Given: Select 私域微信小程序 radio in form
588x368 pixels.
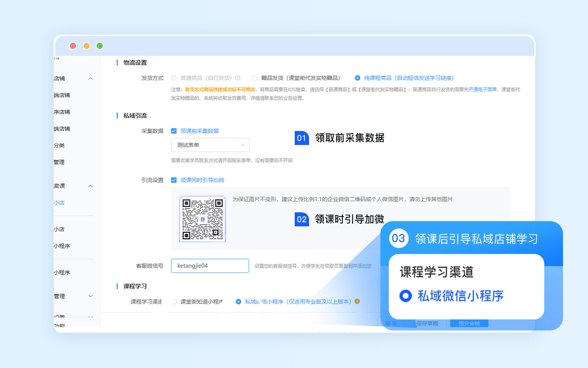Looking at the screenshot, I should click(239, 302).
